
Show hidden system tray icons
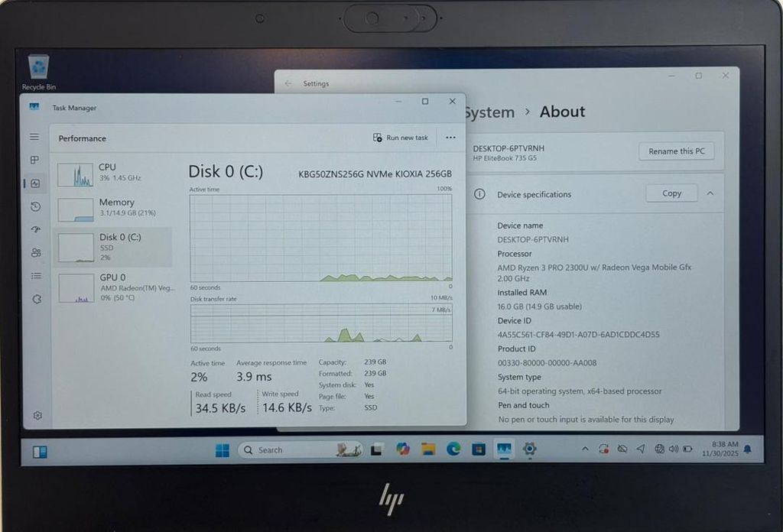coord(585,449)
